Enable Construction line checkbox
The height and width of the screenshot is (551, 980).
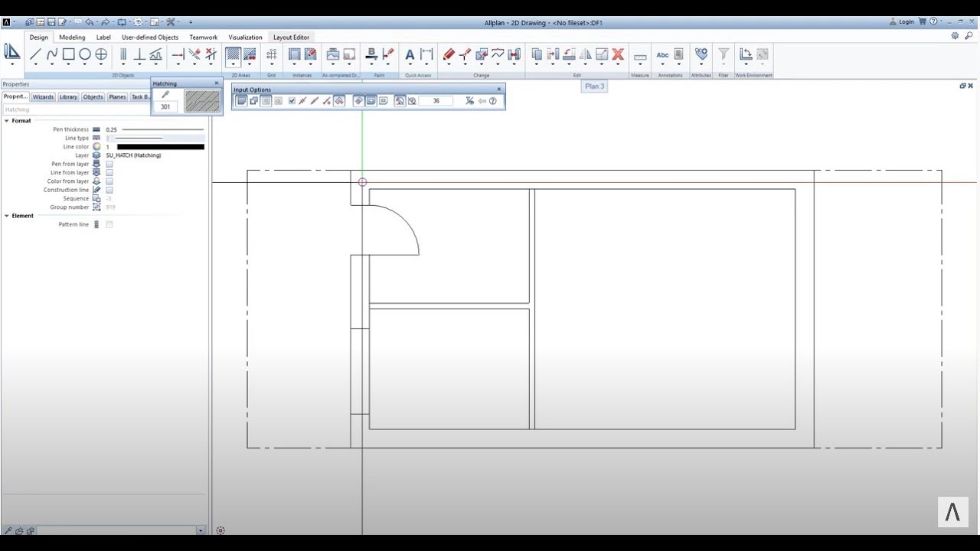[x=109, y=190]
